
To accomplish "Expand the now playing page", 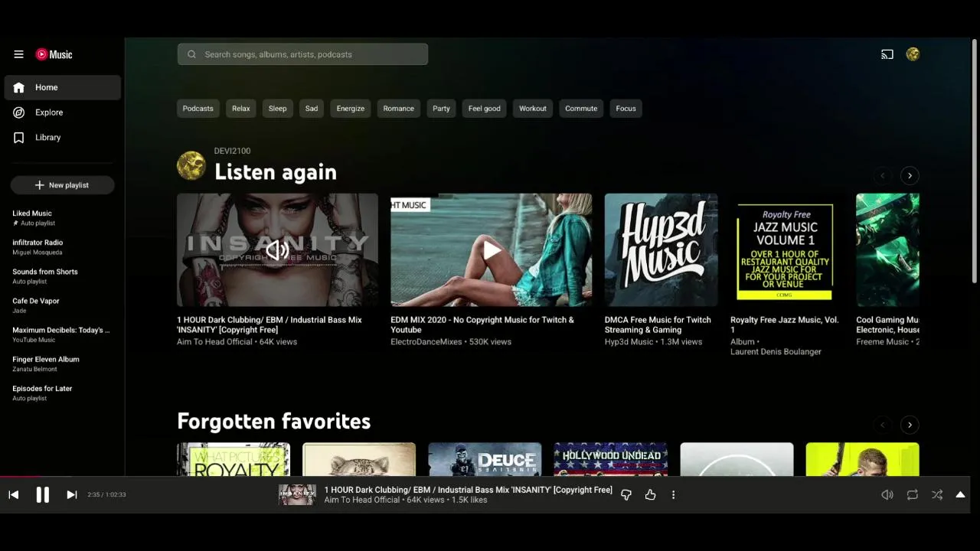I will coord(960,495).
